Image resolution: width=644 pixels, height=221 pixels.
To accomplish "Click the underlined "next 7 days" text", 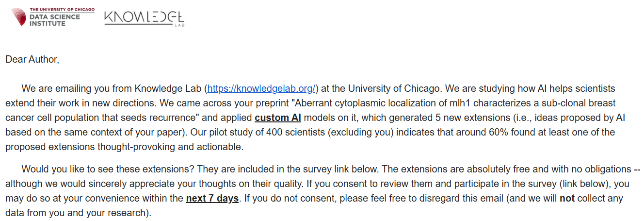I will [212, 198].
